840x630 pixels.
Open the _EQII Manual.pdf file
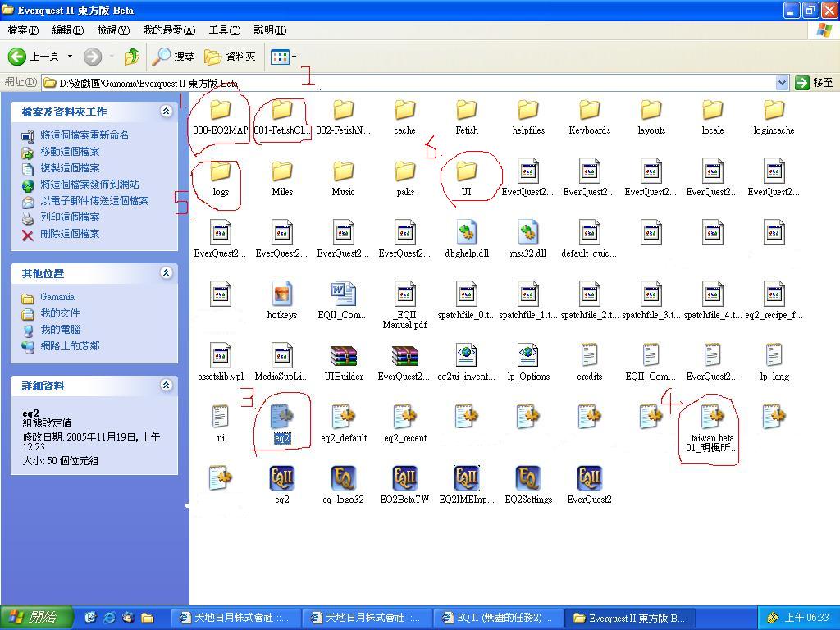point(404,295)
